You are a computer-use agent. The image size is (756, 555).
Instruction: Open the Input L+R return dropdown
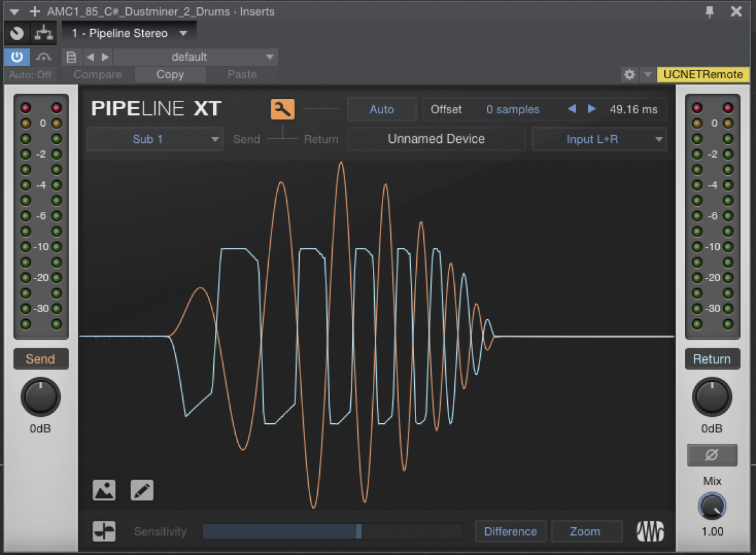click(599, 140)
